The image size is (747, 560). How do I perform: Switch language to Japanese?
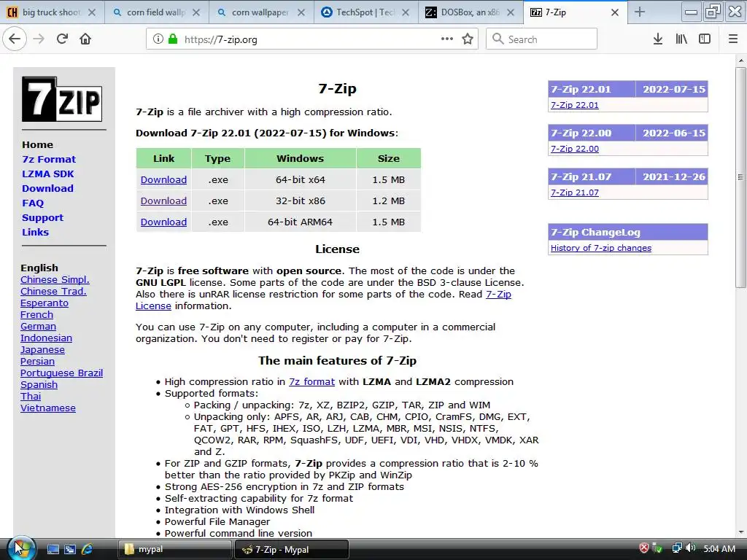(x=42, y=349)
